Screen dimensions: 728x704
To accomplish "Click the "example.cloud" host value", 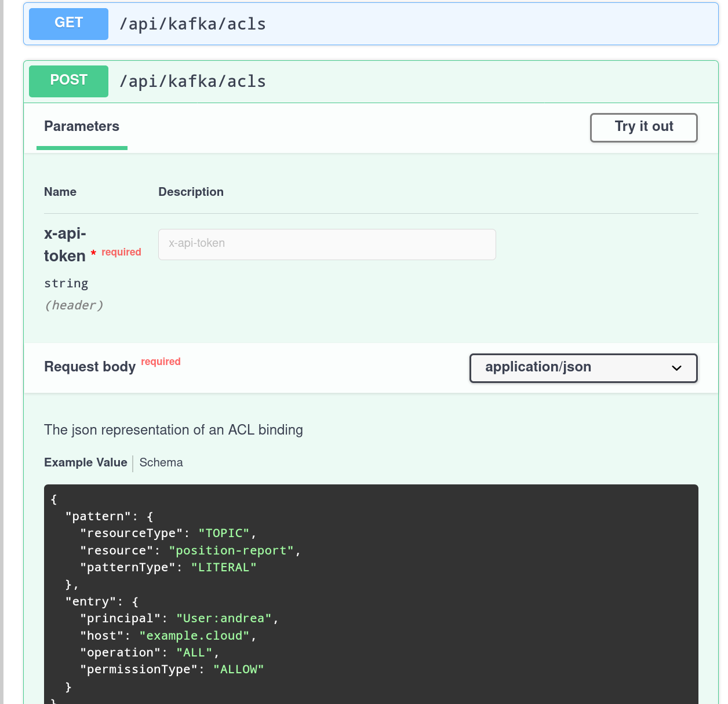I will click(x=195, y=636).
